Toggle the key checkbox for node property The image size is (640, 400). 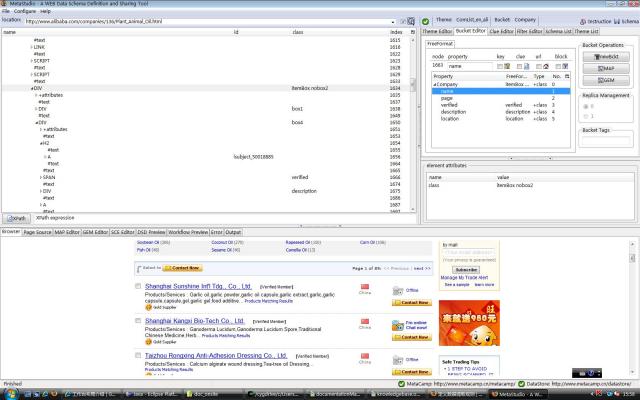click(x=500, y=66)
